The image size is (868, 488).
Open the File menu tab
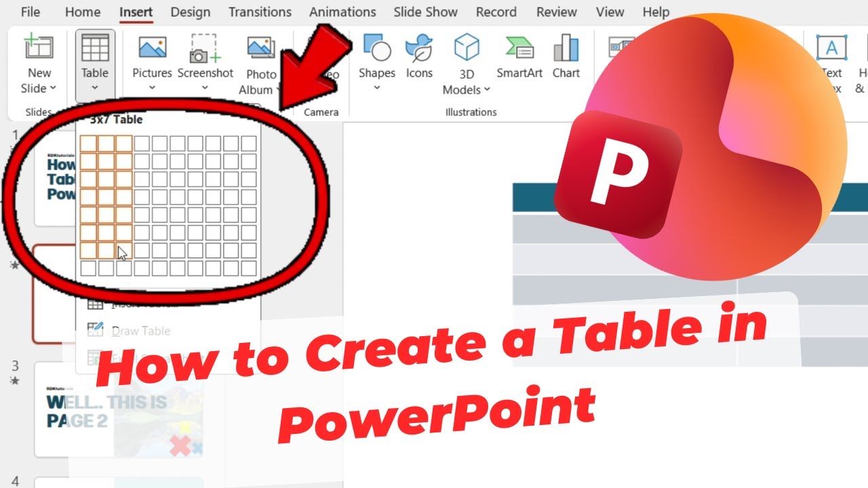tap(30, 12)
